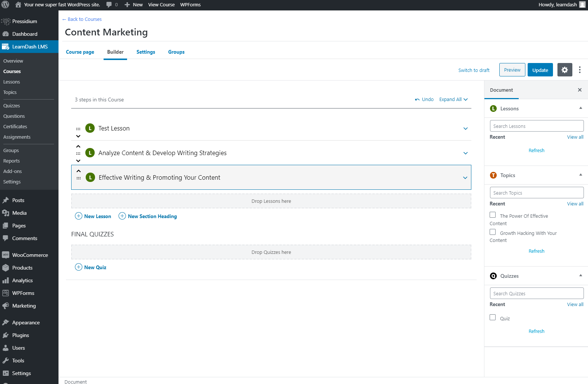This screenshot has height=384, width=588.
Task: Select the Builder tab
Action: tap(115, 52)
